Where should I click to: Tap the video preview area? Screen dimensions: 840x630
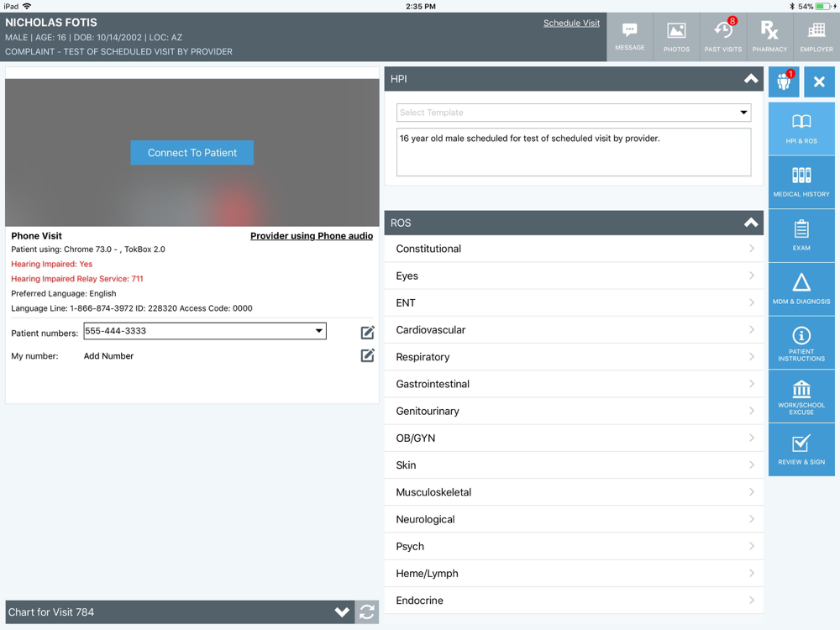(x=192, y=153)
